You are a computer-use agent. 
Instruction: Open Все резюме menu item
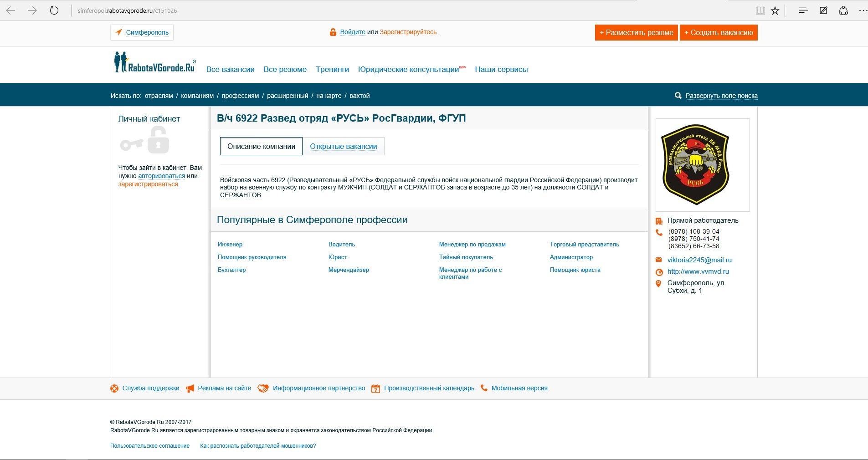point(285,69)
